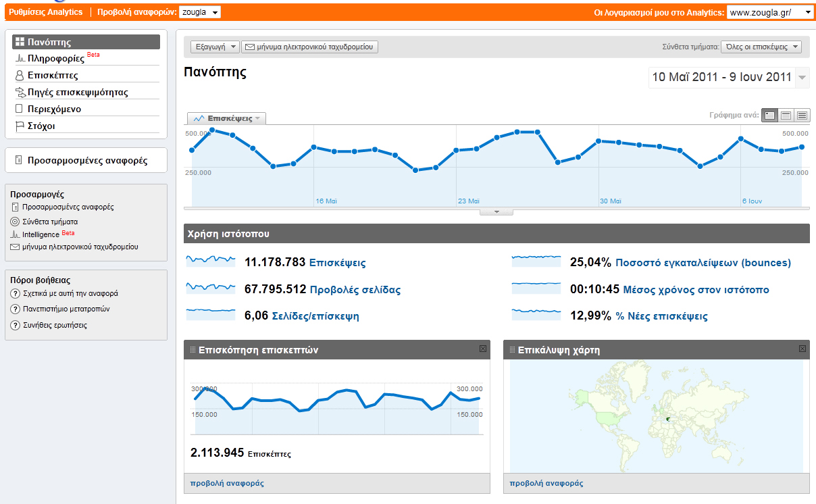Open Επισκέπτες in the sidebar menu

click(53, 75)
